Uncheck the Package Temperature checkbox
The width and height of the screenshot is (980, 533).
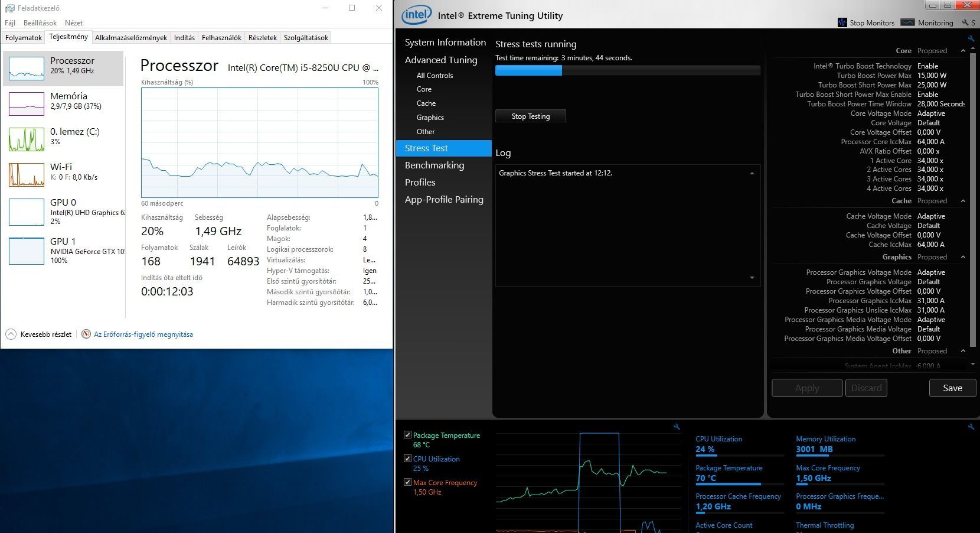pyautogui.click(x=407, y=435)
